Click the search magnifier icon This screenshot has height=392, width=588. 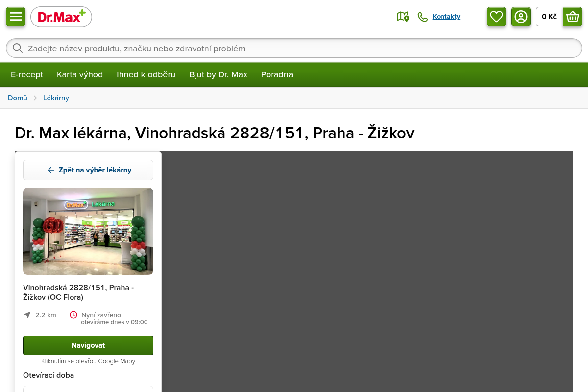pos(18,48)
